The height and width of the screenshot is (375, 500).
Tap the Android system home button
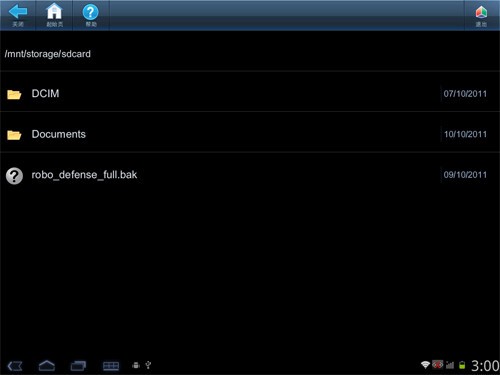coord(47,366)
